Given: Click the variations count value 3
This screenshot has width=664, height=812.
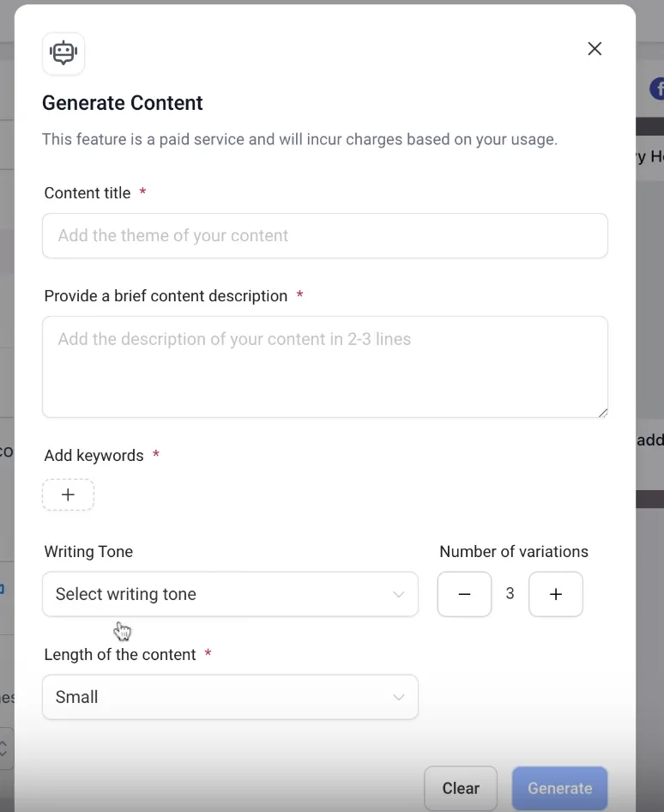Looking at the screenshot, I should tap(510, 594).
